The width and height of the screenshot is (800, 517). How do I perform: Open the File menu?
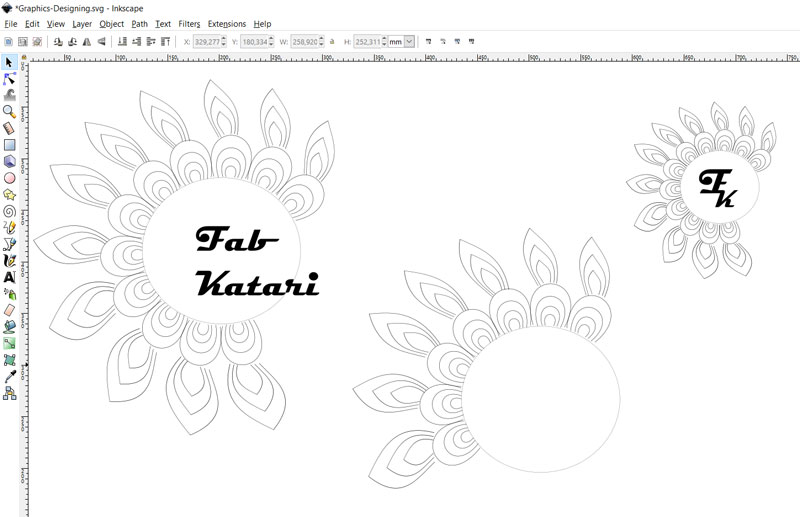tap(11, 24)
